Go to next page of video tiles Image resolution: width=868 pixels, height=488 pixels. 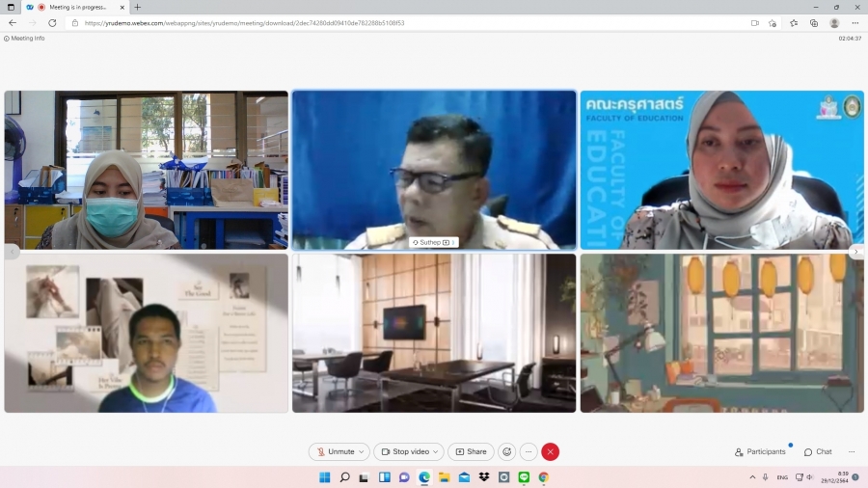[x=855, y=252]
